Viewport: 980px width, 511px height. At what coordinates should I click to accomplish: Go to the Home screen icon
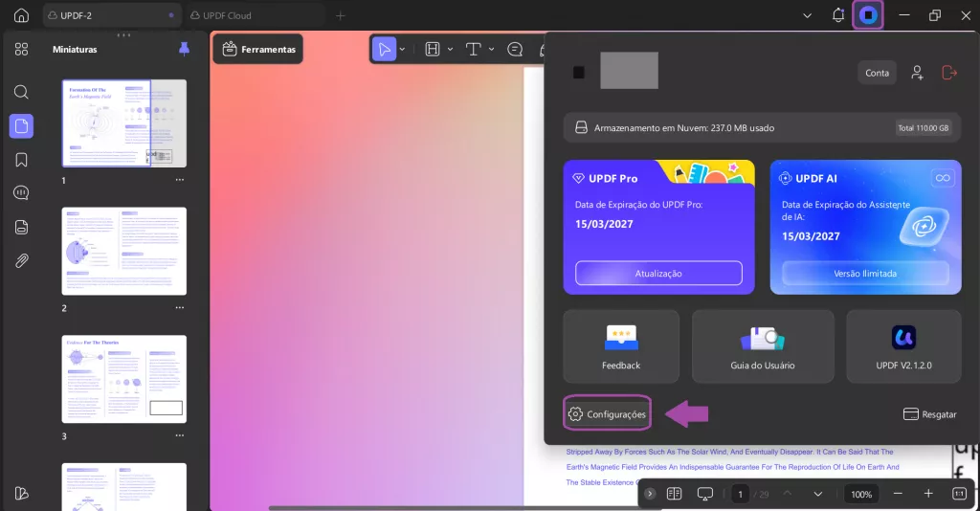coord(21,15)
